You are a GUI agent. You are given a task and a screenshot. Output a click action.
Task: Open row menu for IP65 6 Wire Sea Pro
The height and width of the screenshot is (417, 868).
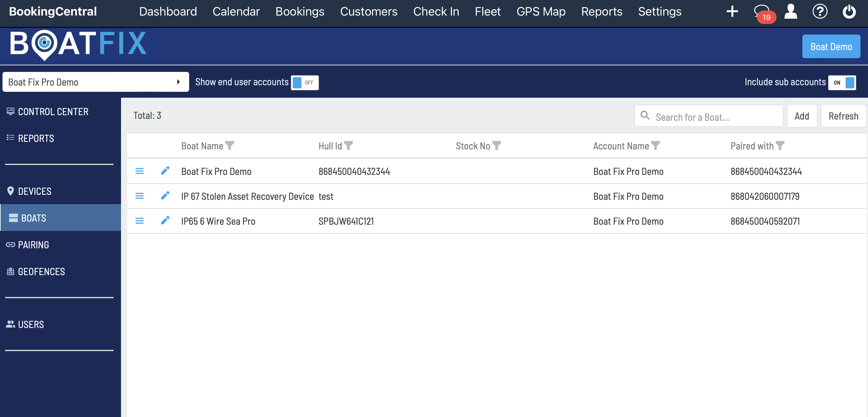click(139, 221)
